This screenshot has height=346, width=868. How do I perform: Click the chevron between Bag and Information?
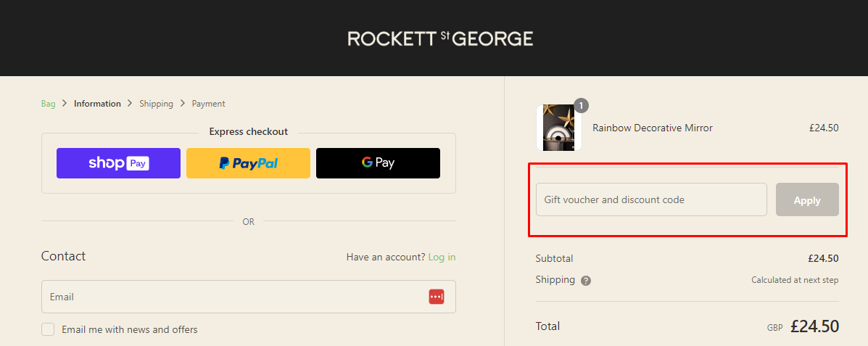click(x=65, y=104)
